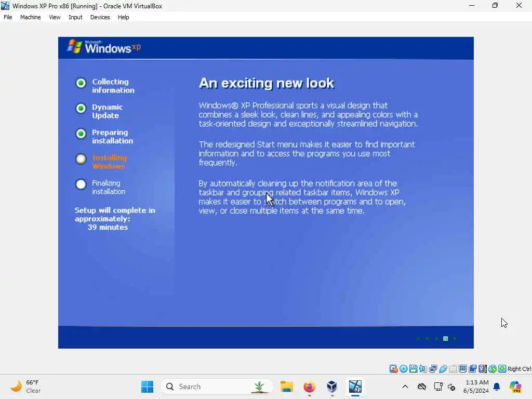This screenshot has width=532, height=399.
Task: Open the clock showing 1:13 AM
Action: pyautogui.click(x=476, y=387)
